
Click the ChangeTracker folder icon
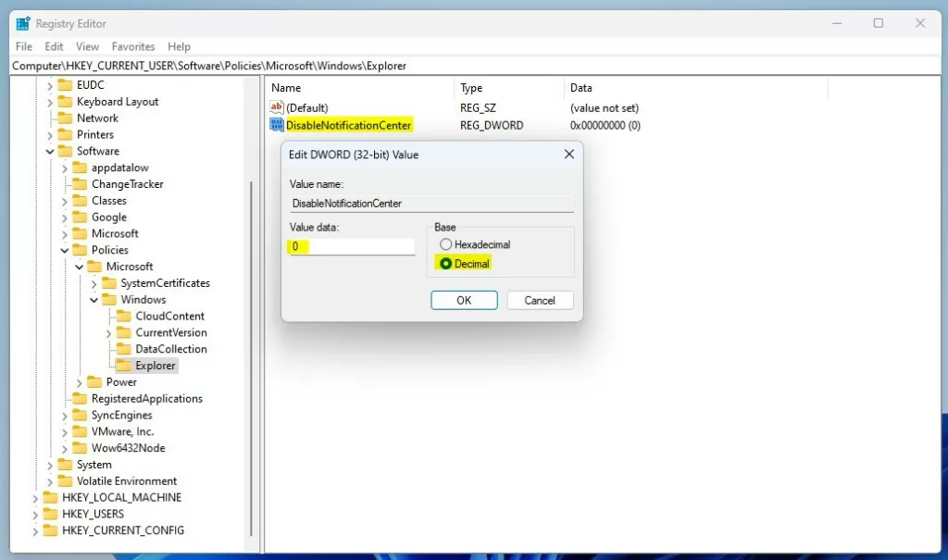pyautogui.click(x=80, y=184)
